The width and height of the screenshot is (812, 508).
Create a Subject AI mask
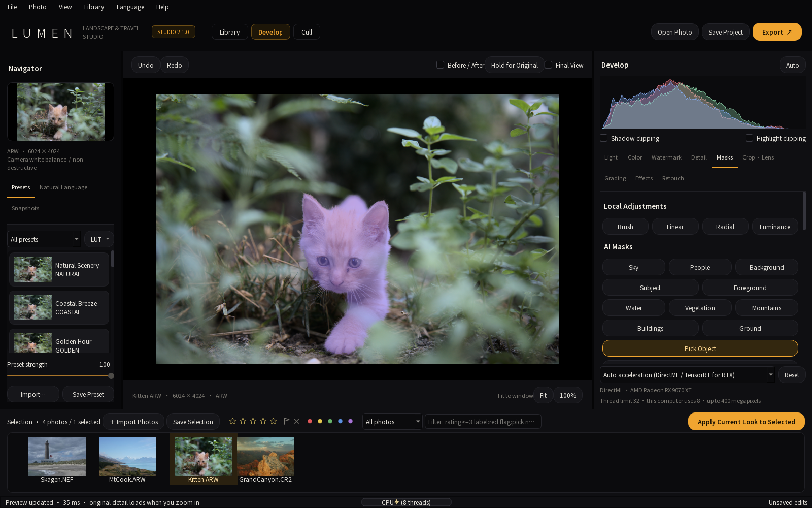click(650, 288)
